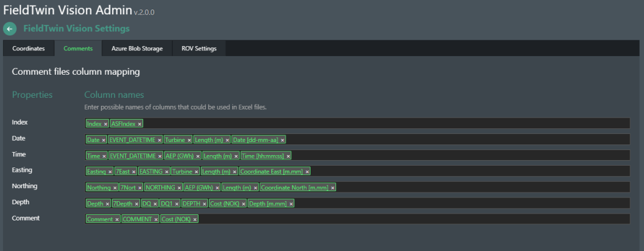Remove the Northing tag

(114, 187)
